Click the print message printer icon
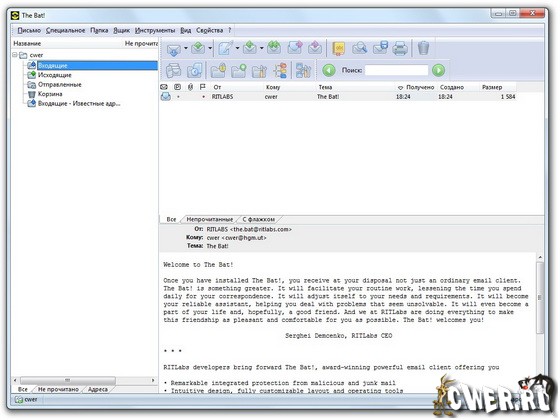This screenshot has width=560, height=420. coord(400,48)
